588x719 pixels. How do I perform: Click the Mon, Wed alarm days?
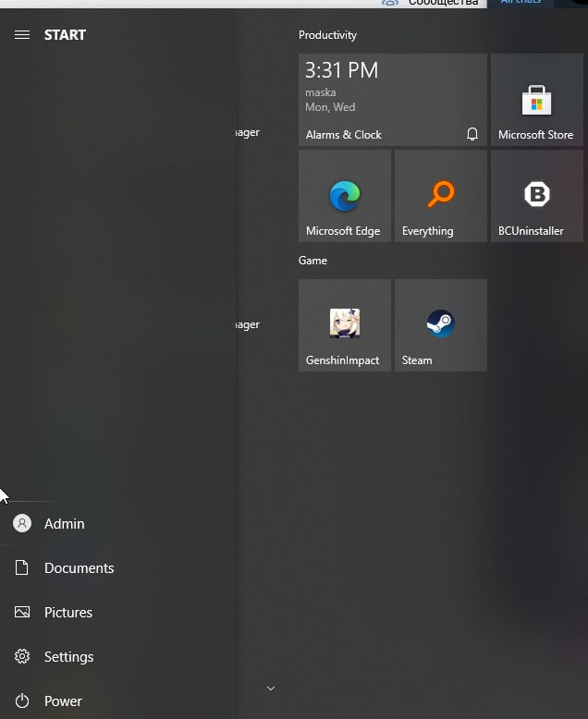click(x=330, y=107)
